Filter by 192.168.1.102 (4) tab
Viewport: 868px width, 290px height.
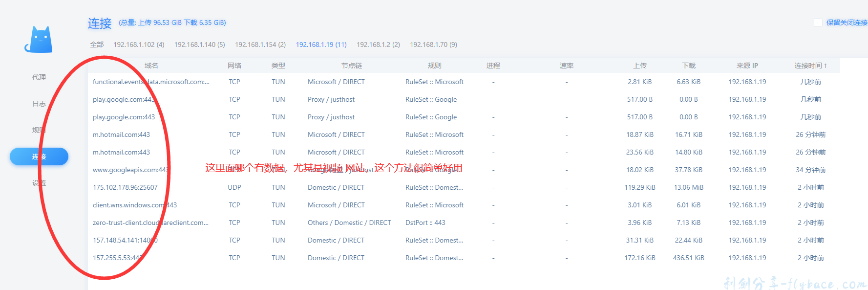point(139,45)
